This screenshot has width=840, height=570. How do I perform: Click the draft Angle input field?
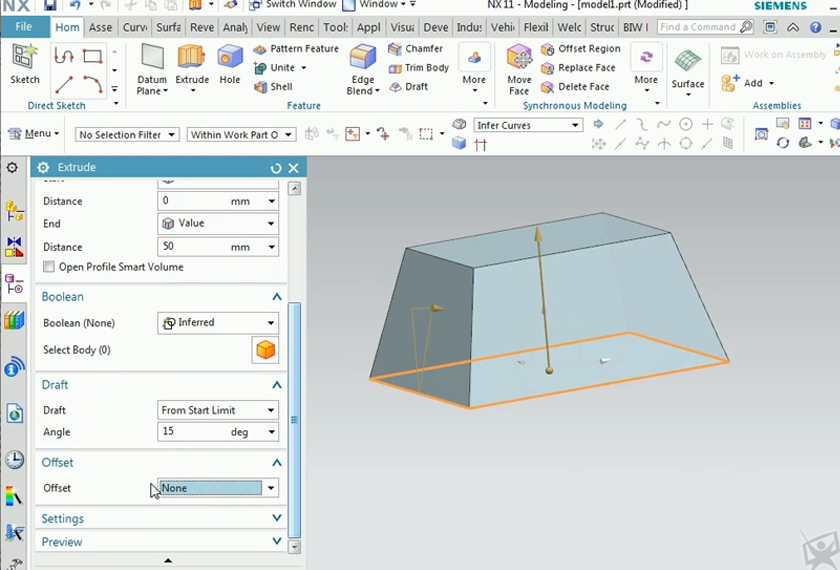click(x=195, y=432)
